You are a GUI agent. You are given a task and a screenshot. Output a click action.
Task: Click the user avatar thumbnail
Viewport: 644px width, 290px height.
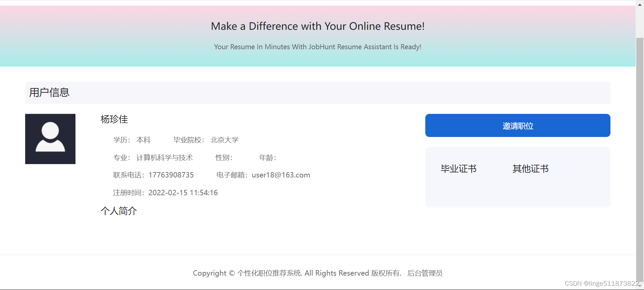[50, 139]
